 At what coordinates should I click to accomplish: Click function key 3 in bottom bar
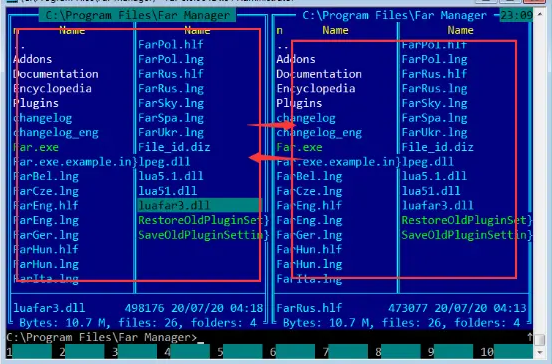click(x=134, y=352)
